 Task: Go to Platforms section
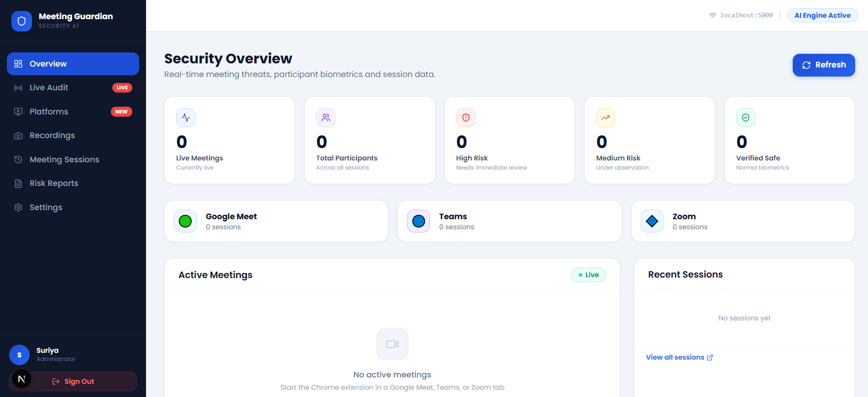[x=73, y=112]
